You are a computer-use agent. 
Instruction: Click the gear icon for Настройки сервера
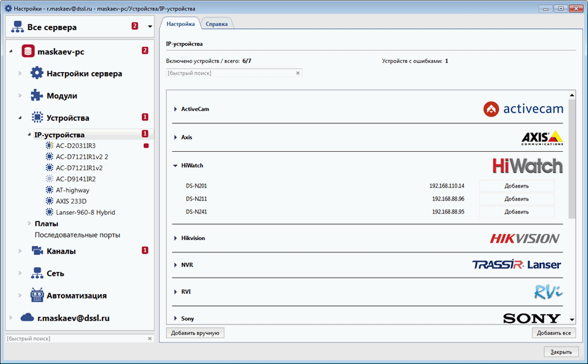pos(37,73)
